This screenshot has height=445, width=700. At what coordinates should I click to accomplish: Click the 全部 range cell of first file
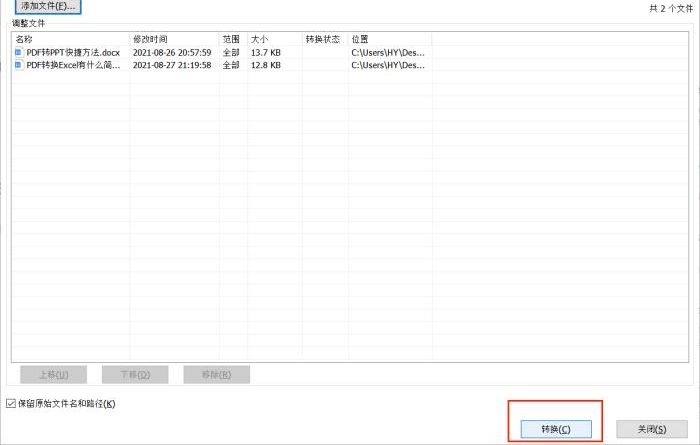tap(231, 52)
